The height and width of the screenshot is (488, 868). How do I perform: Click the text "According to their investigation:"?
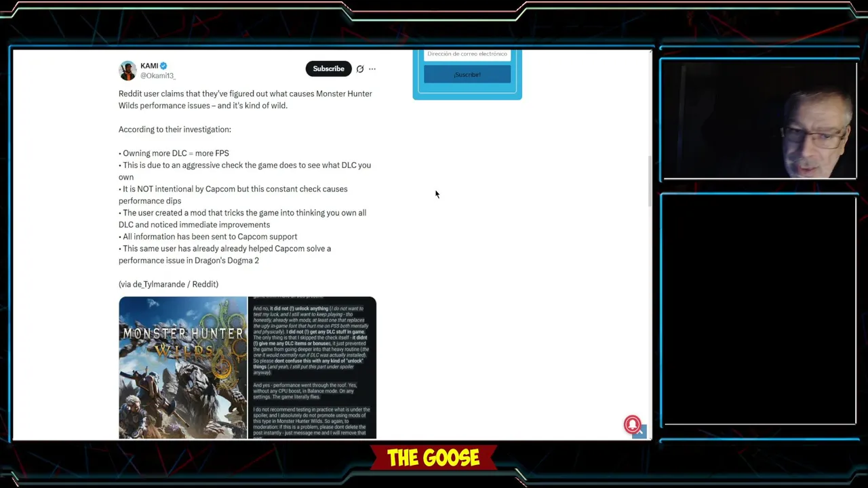[175, 129]
